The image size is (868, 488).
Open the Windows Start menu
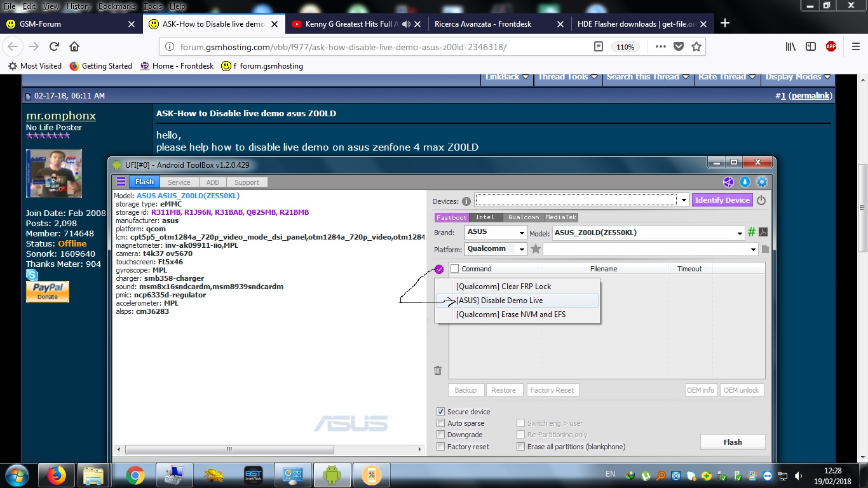[17, 475]
